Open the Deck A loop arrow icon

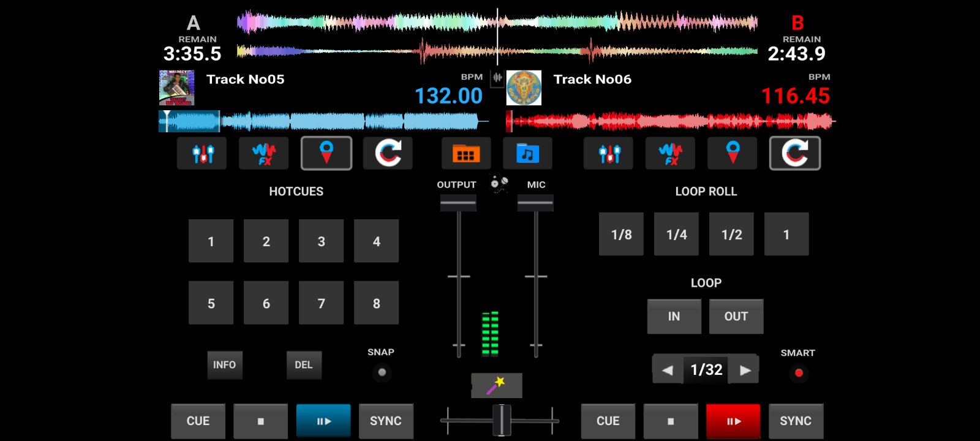click(x=388, y=153)
